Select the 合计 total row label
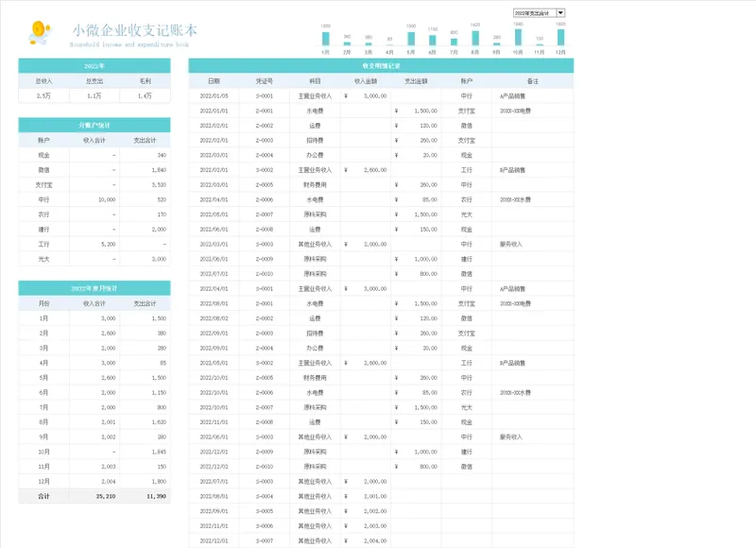756x548 pixels. [x=43, y=496]
